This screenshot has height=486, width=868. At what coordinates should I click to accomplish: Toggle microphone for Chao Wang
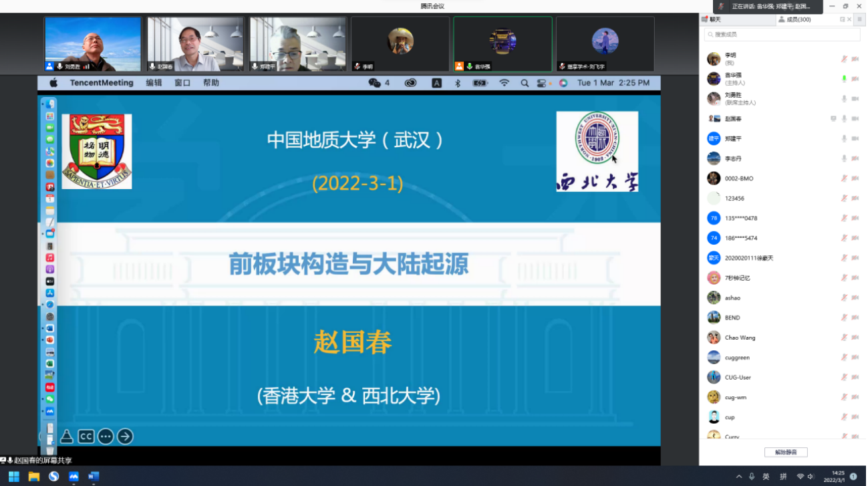click(844, 338)
